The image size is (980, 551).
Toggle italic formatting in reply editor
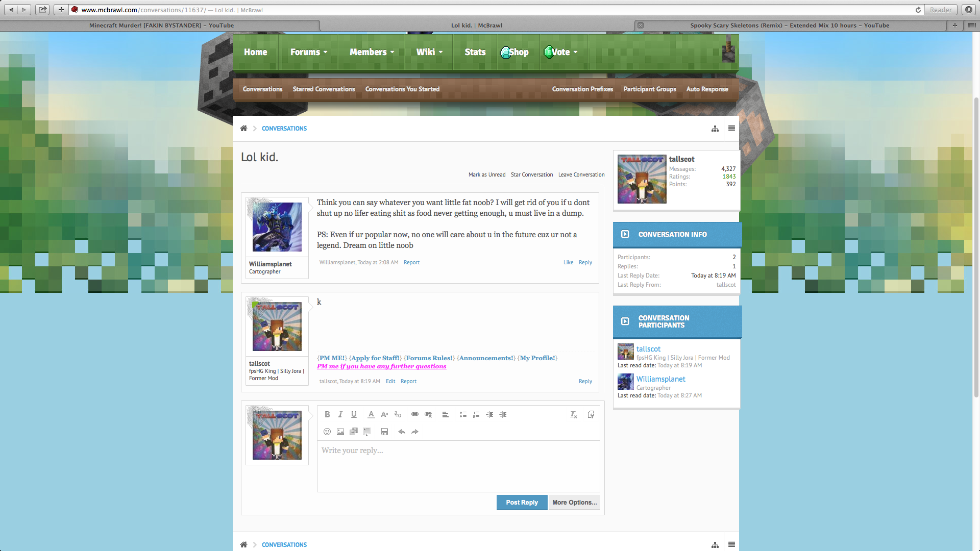tap(340, 414)
